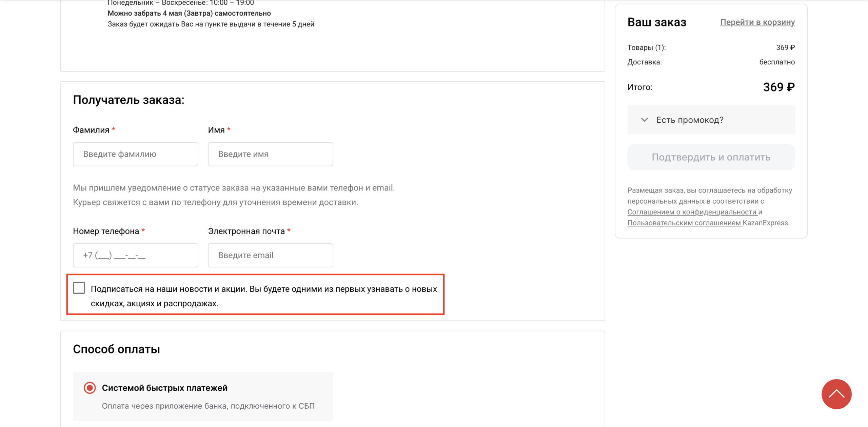
Task: Click the Электронная почта field label
Action: click(x=246, y=231)
